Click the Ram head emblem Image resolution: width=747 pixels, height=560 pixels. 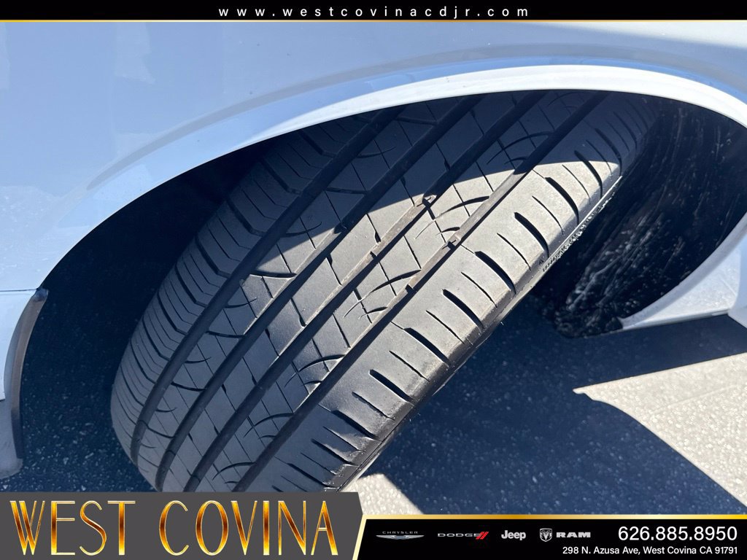[546, 534]
